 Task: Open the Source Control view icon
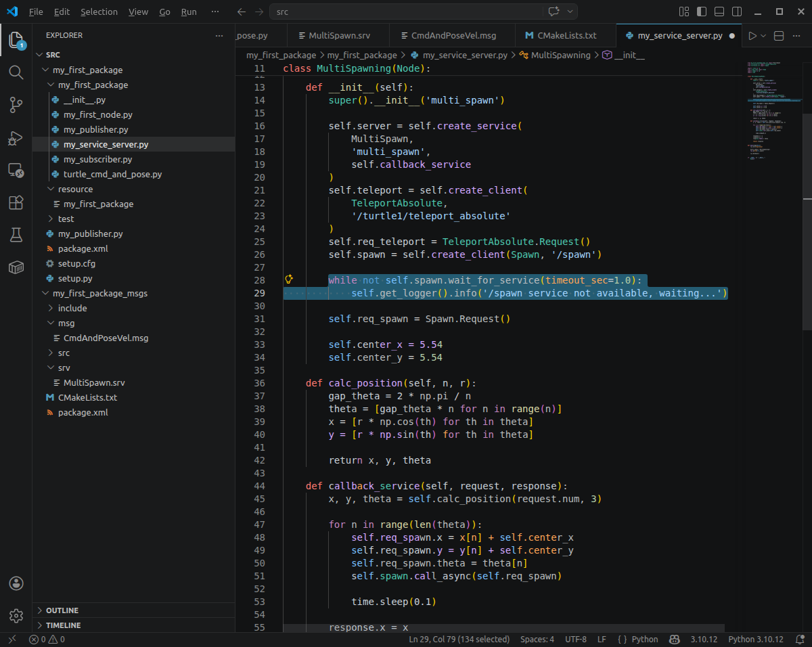pos(16,105)
